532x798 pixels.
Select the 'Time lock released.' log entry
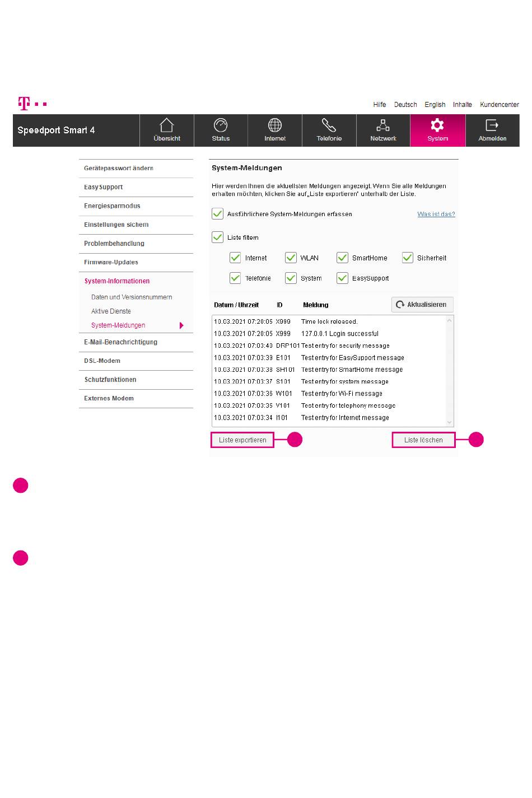[329, 322]
